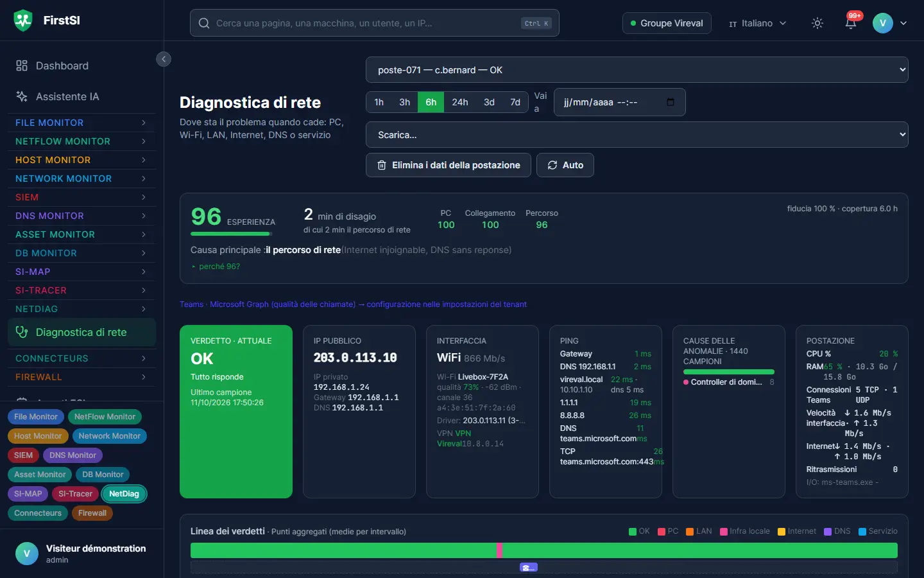Toggle the NetFlow Monitor filter chip

point(105,417)
